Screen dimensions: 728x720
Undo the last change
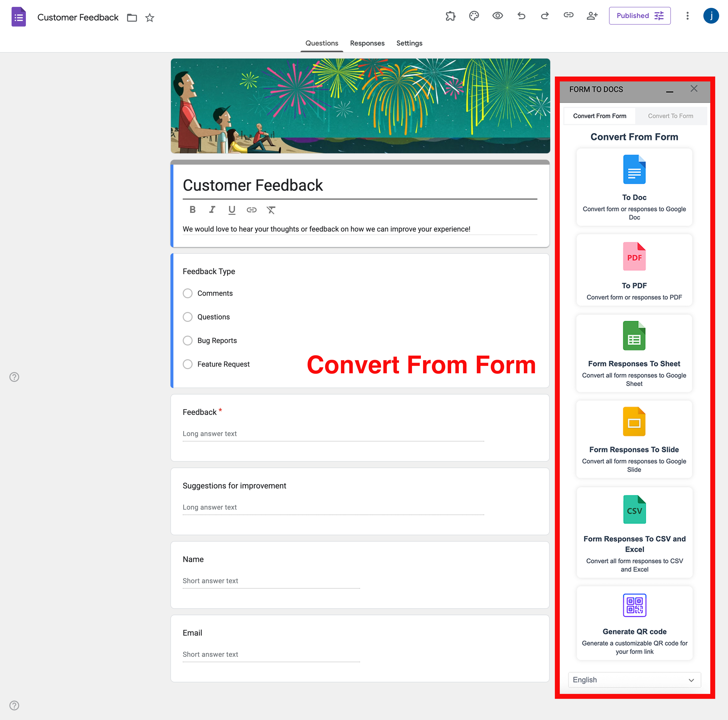[x=521, y=16]
